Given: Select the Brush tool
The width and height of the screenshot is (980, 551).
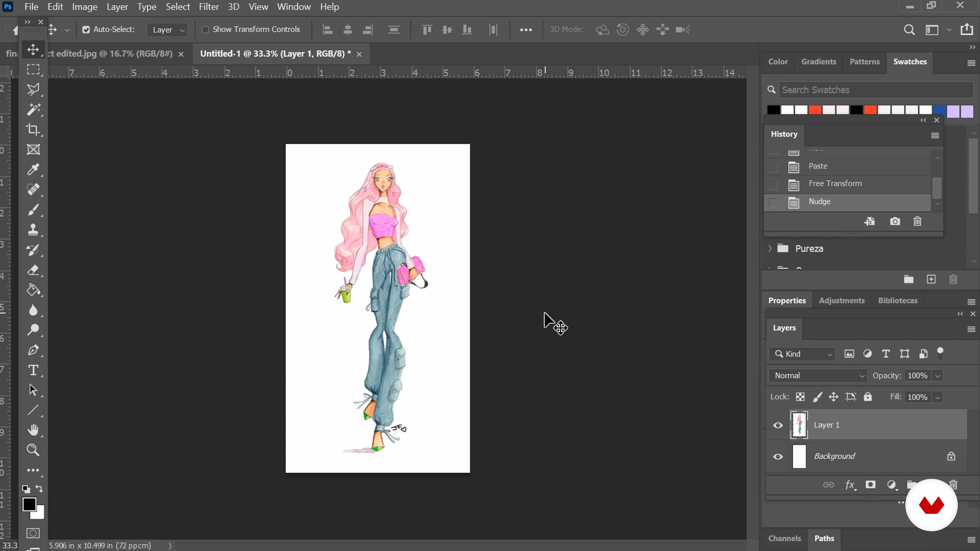Looking at the screenshot, I should coord(33,209).
